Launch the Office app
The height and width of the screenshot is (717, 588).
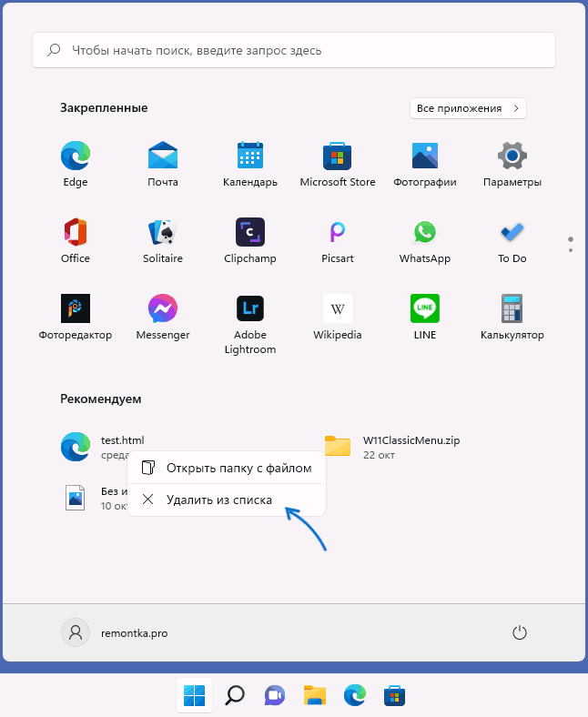75,240
